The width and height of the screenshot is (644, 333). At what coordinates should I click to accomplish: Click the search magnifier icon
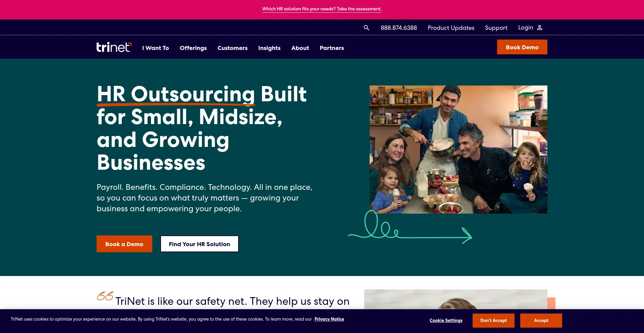pyautogui.click(x=366, y=28)
